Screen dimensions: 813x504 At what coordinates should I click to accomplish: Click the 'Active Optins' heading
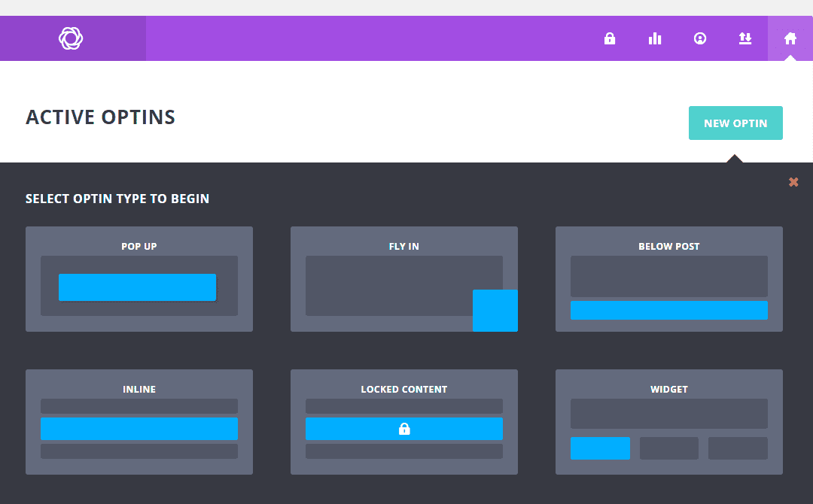pos(101,117)
